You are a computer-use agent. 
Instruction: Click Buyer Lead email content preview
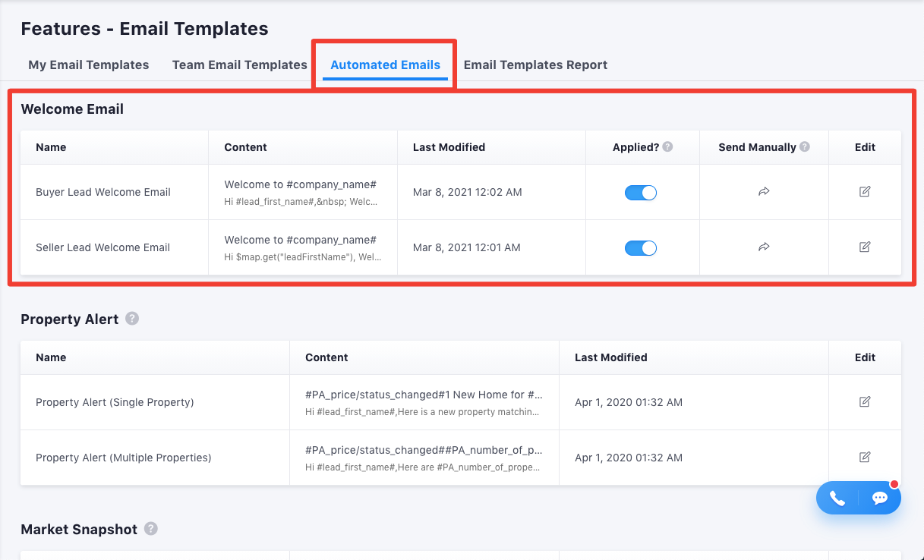click(x=301, y=193)
